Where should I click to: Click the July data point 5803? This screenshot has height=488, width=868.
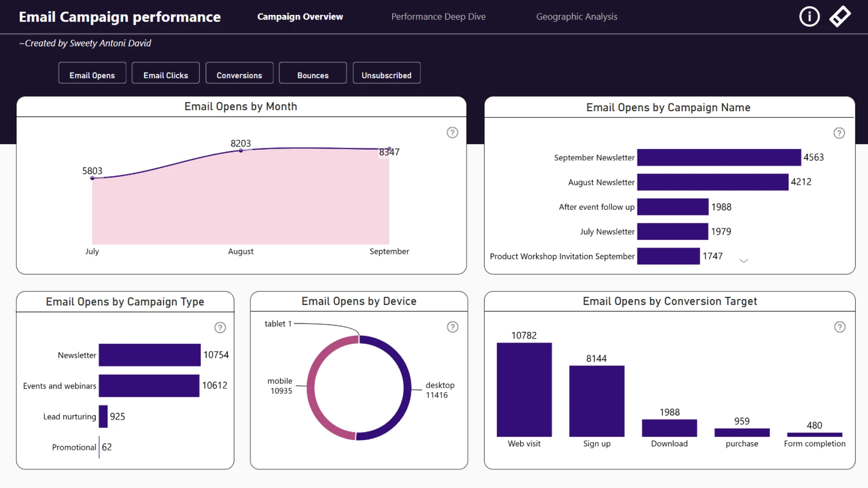[92, 178]
